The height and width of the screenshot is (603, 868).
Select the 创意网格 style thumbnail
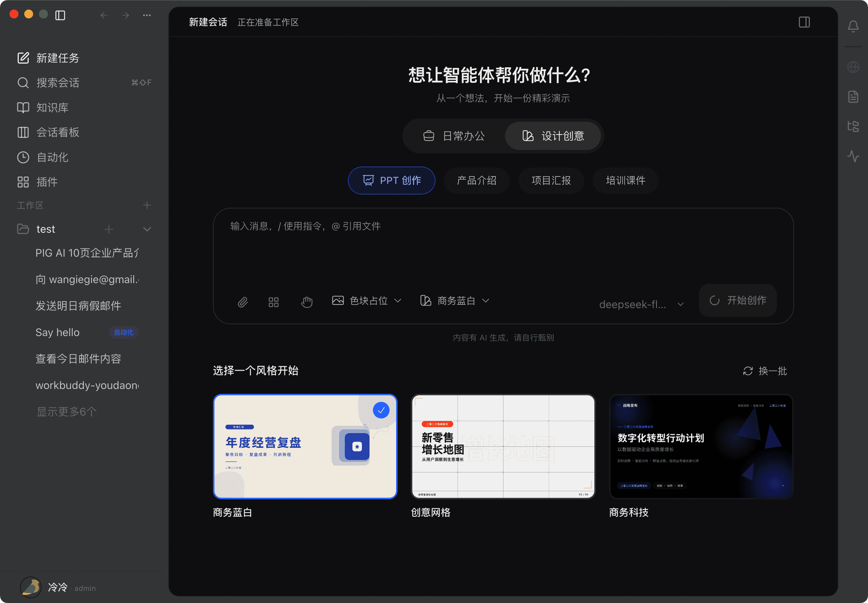503,446
